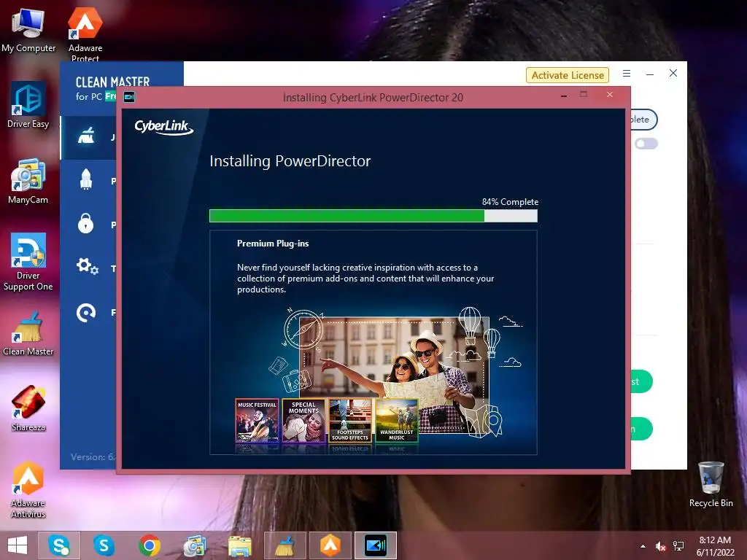The height and width of the screenshot is (560, 747).
Task: Open network tray icon
Action: [x=678, y=546]
